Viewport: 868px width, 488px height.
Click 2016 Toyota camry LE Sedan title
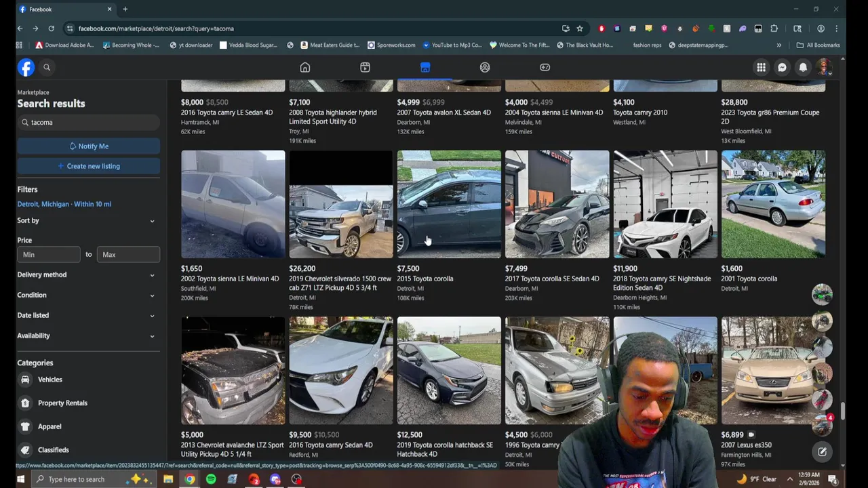click(226, 113)
